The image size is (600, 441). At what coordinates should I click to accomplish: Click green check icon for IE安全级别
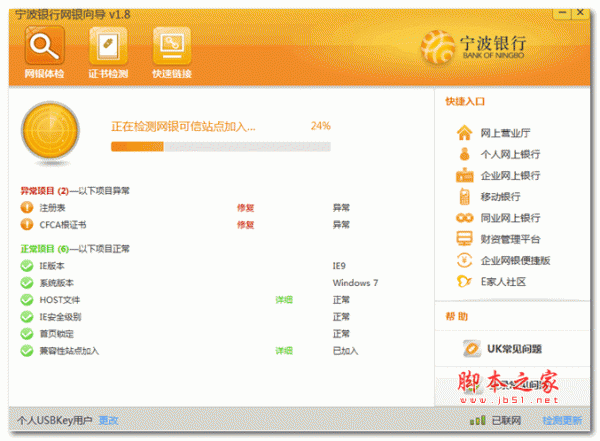tap(27, 317)
